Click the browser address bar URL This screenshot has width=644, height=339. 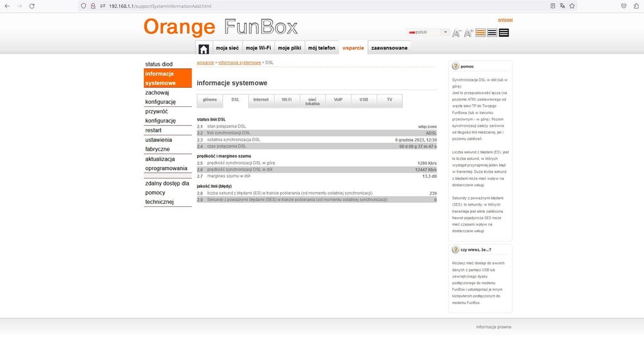161,6
